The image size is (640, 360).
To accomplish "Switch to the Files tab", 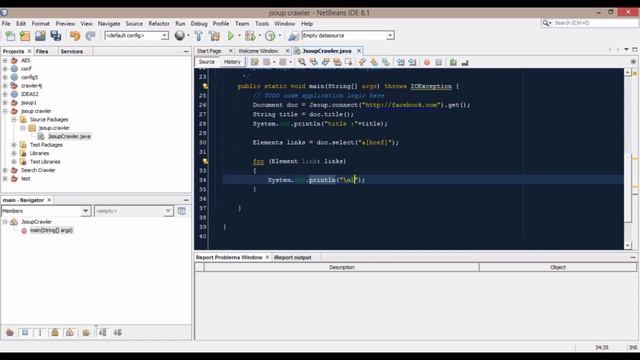I will point(42,51).
